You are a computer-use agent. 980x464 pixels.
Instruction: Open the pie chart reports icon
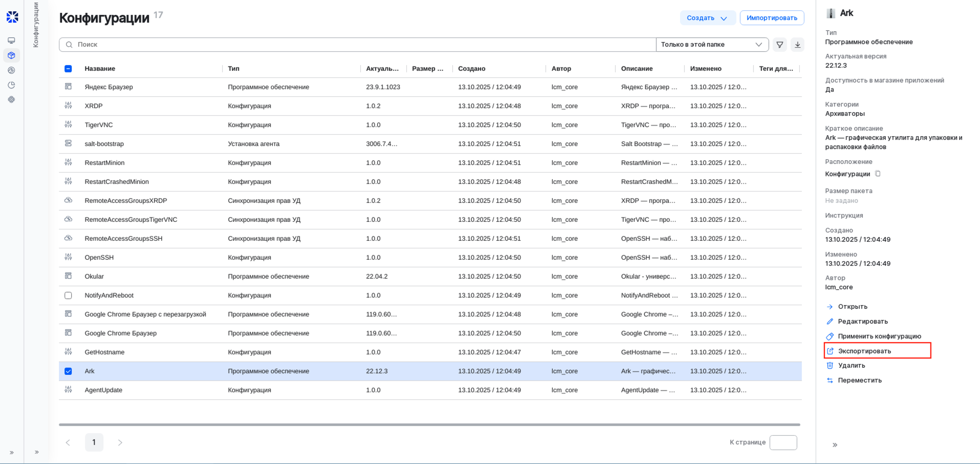pos(11,85)
